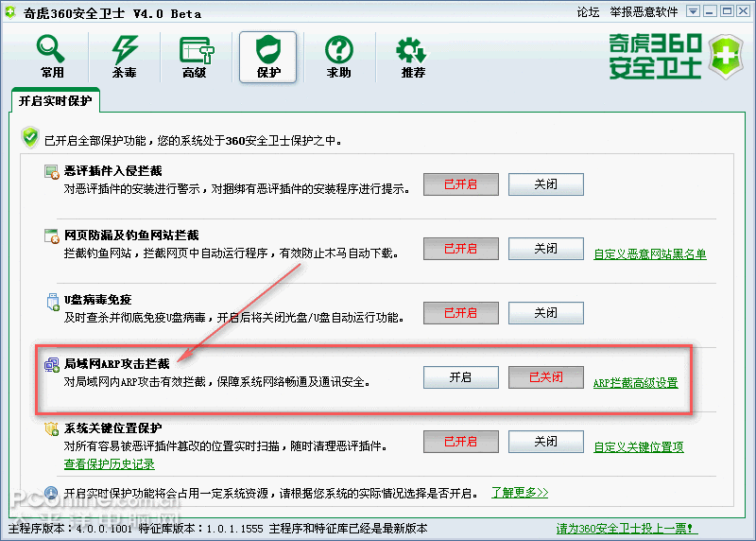
Task: Minimize the 360安全卫士 window
Action: [710, 11]
